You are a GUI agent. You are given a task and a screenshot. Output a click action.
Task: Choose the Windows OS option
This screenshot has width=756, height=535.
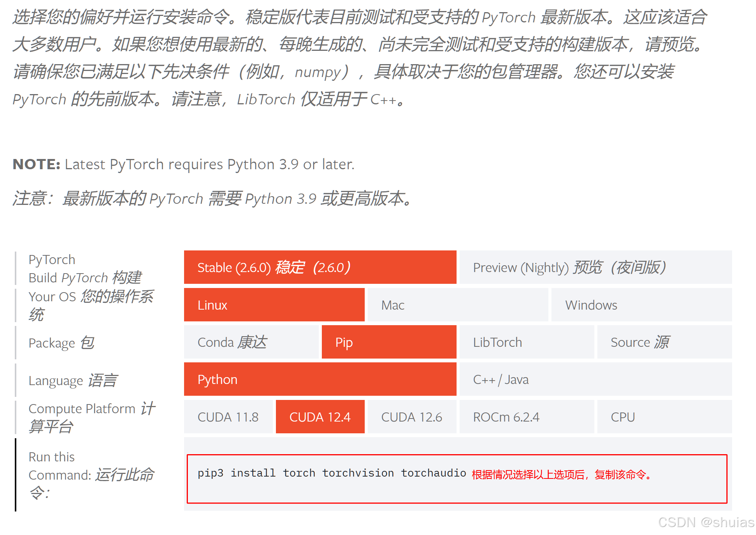pos(641,305)
